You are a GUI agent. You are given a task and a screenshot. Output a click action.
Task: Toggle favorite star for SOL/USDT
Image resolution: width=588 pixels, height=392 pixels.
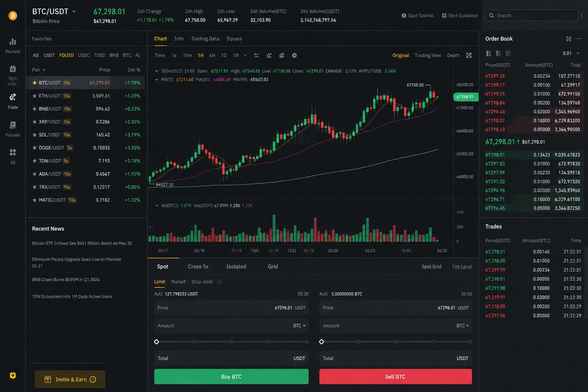[34, 135]
